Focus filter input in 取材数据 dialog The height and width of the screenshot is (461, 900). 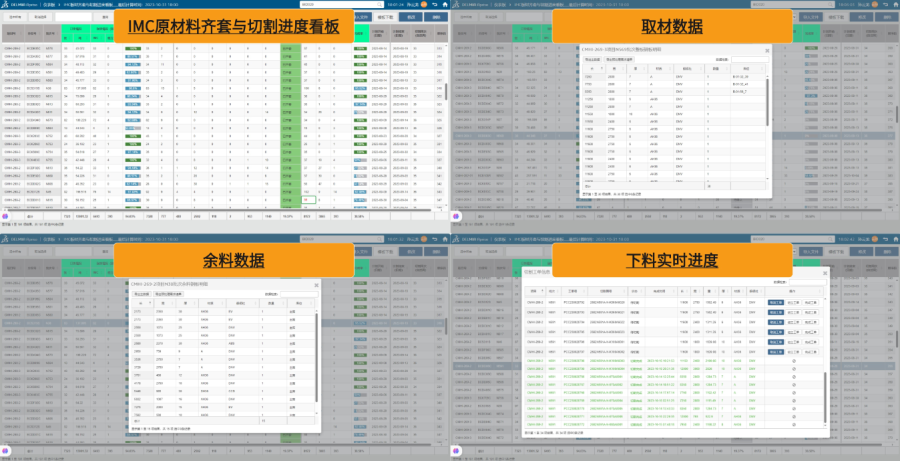(x=750, y=59)
